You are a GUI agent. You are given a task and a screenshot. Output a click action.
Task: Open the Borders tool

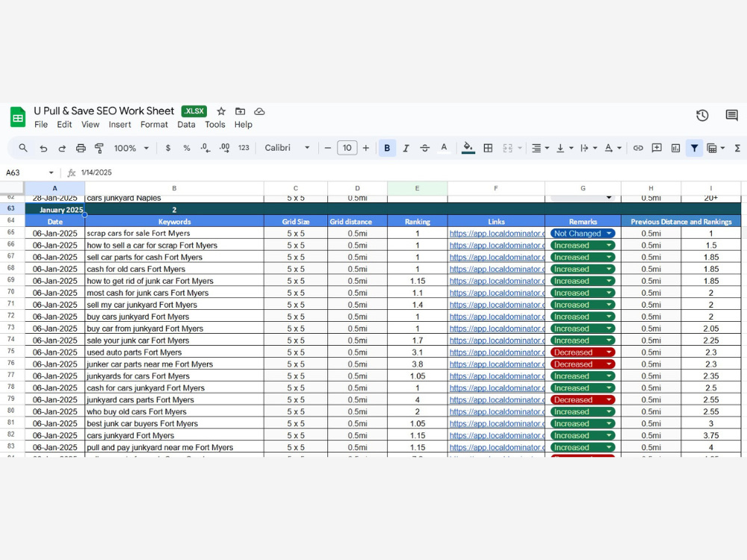(488, 148)
